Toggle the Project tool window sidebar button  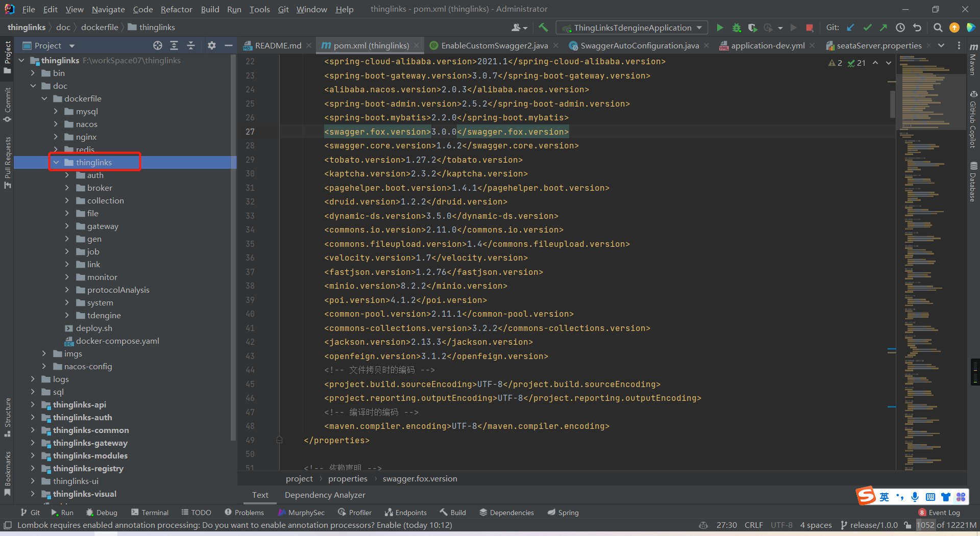7,57
